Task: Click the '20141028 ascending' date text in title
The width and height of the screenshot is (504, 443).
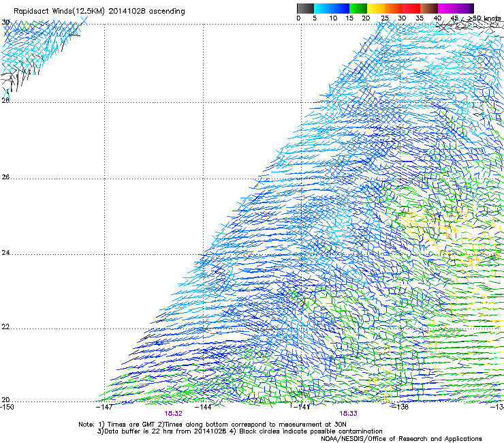Action: click(x=146, y=12)
